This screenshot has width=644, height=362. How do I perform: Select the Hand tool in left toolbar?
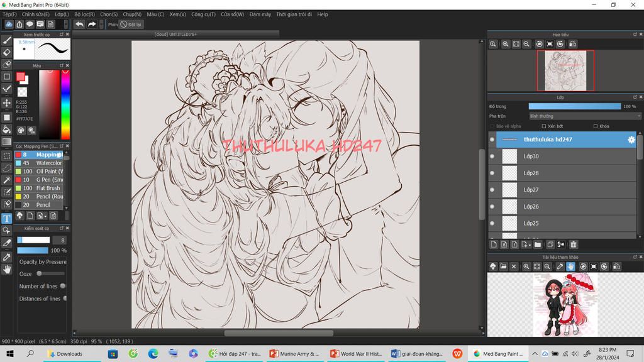point(6,270)
